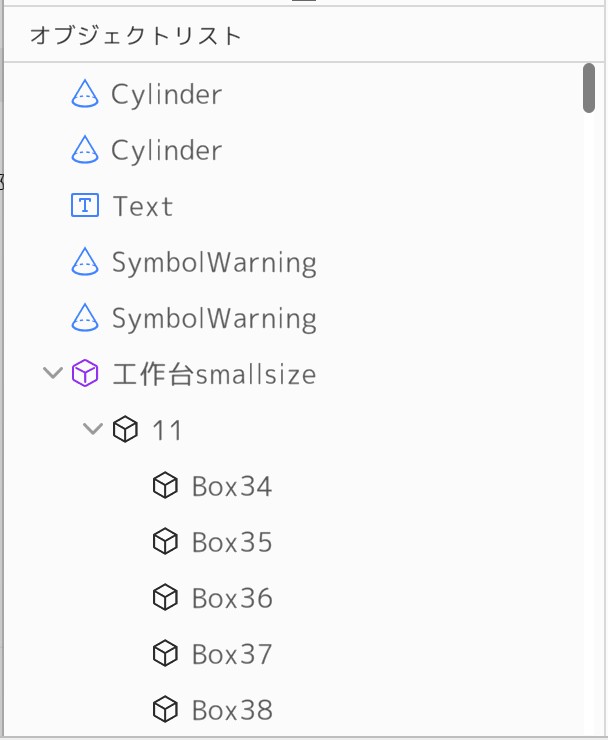Select the SymbolWarning item directly below Text
608x740 pixels.
(214, 262)
